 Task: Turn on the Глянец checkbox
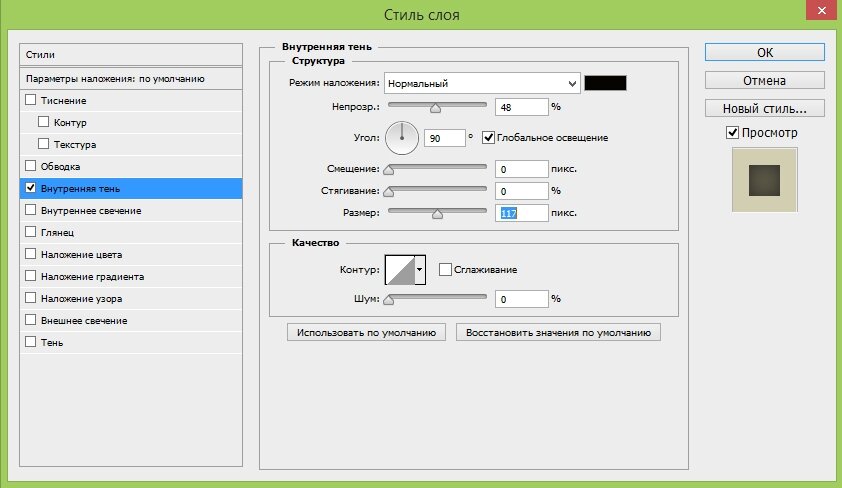pos(31,232)
